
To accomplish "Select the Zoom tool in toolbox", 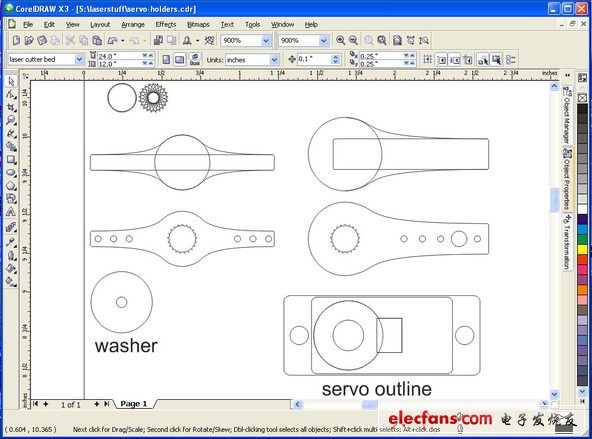I will point(11,120).
